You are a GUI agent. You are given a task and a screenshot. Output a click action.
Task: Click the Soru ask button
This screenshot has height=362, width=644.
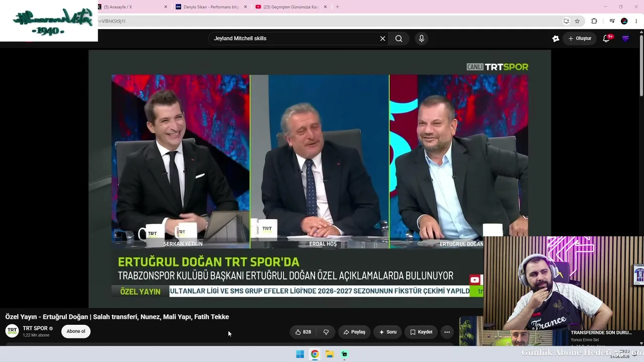point(388,332)
